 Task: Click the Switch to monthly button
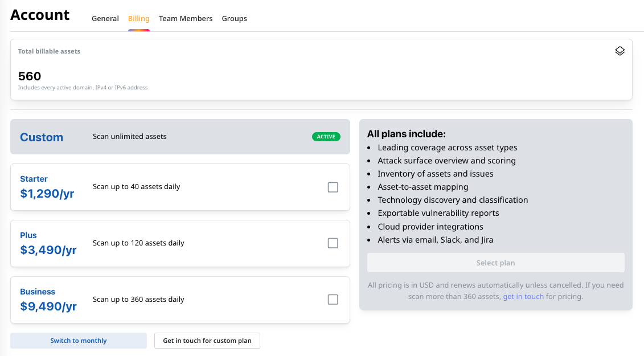pyautogui.click(x=78, y=340)
